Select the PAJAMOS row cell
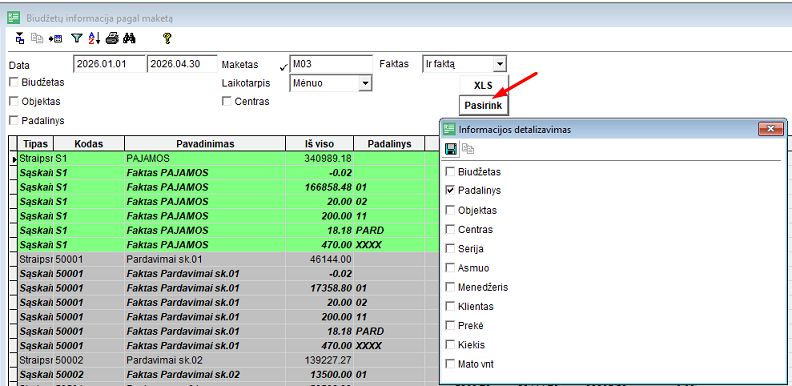This screenshot has height=386, width=792. pos(205,158)
